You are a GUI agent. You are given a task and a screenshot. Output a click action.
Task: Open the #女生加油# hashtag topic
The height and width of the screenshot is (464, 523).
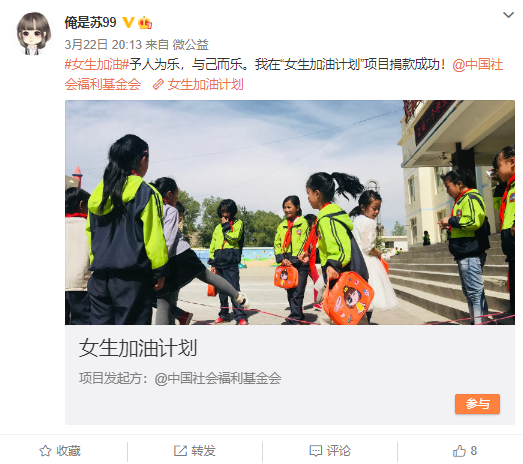click(x=97, y=64)
